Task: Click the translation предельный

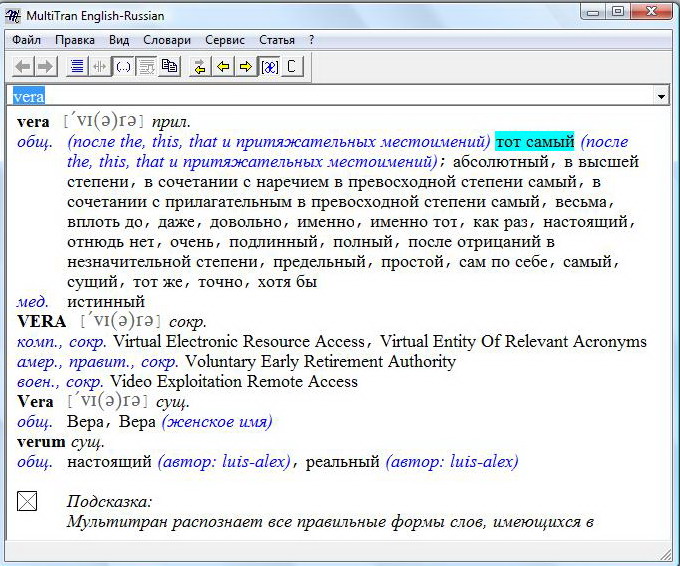Action: click(320, 262)
